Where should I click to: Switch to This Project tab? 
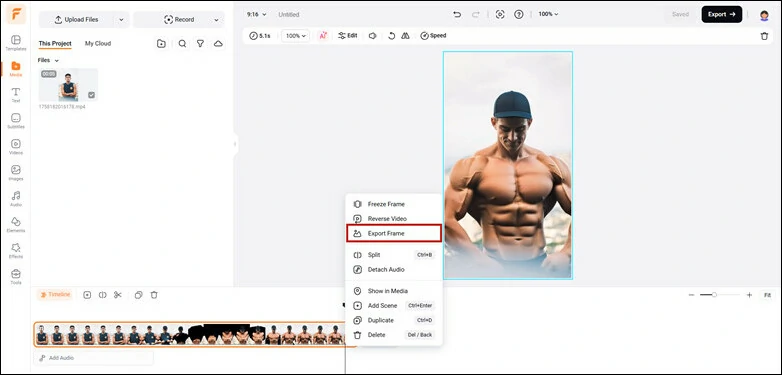tap(55, 43)
